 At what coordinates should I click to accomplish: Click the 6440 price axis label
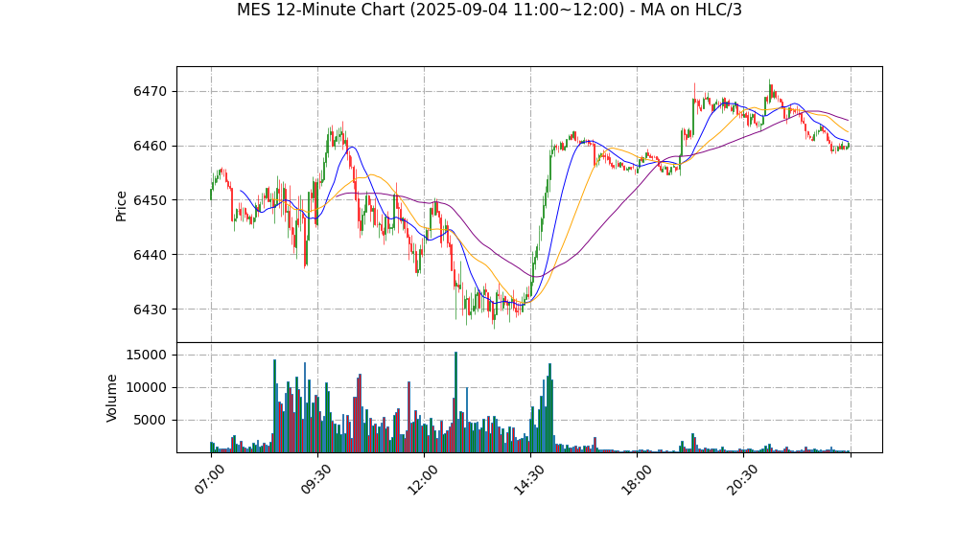pyautogui.click(x=150, y=255)
